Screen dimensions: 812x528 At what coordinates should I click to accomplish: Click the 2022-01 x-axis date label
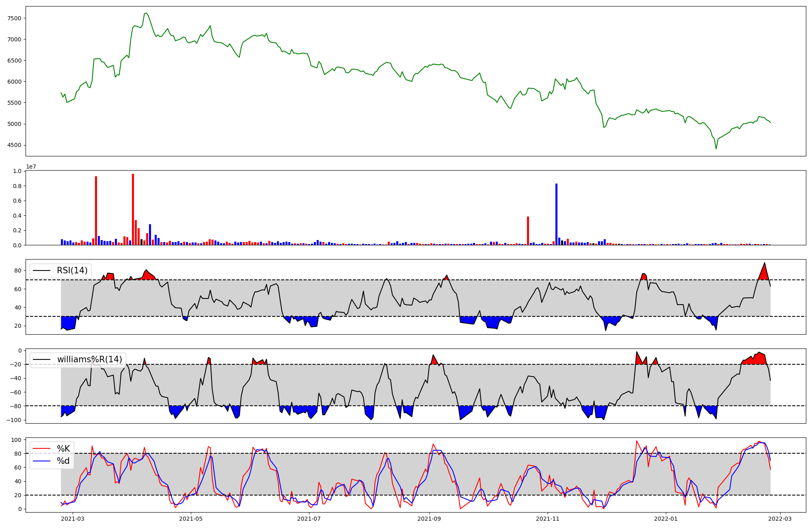pos(666,519)
